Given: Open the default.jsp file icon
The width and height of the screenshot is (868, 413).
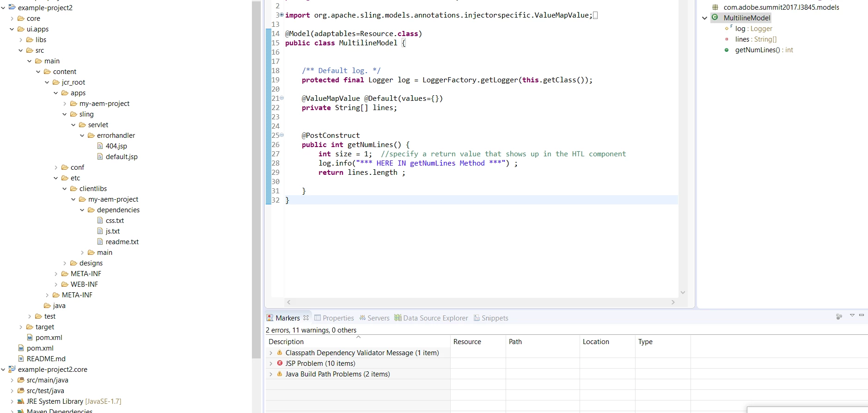Looking at the screenshot, I should click(x=100, y=156).
